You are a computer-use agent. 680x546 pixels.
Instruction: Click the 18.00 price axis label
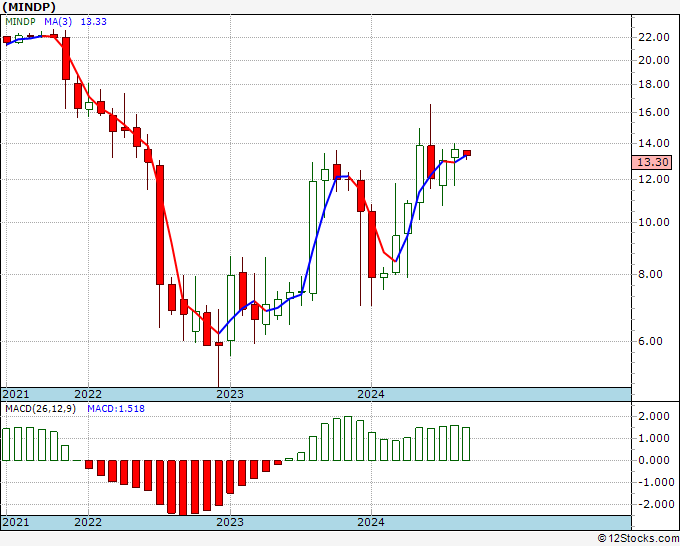[654, 84]
